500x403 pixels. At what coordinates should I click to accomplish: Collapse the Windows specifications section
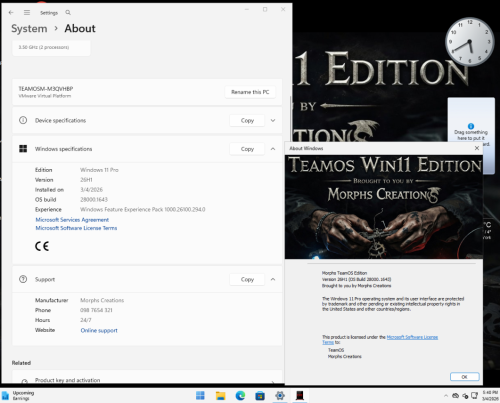pos(273,149)
